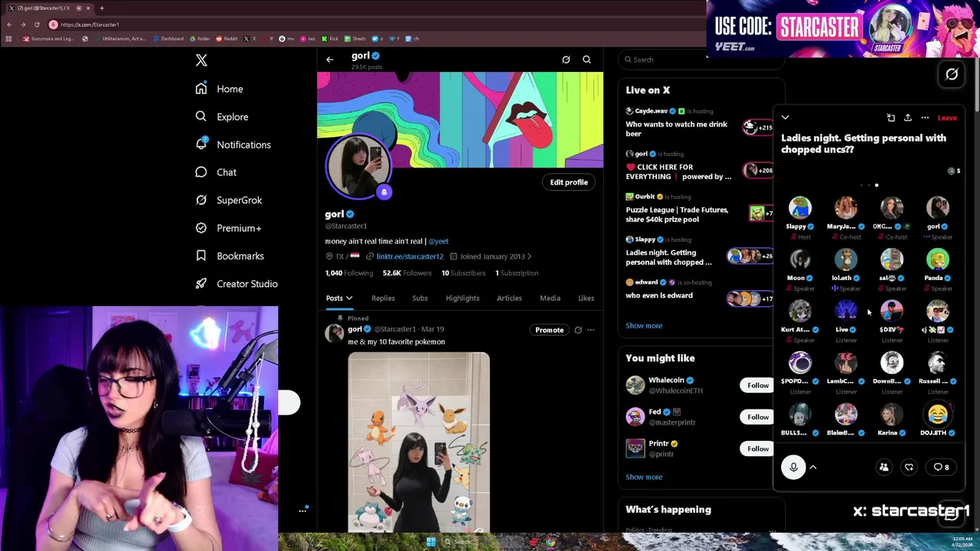Click the Windows Start button in taskbar
Viewport: 980px width, 551px height.
[430, 542]
